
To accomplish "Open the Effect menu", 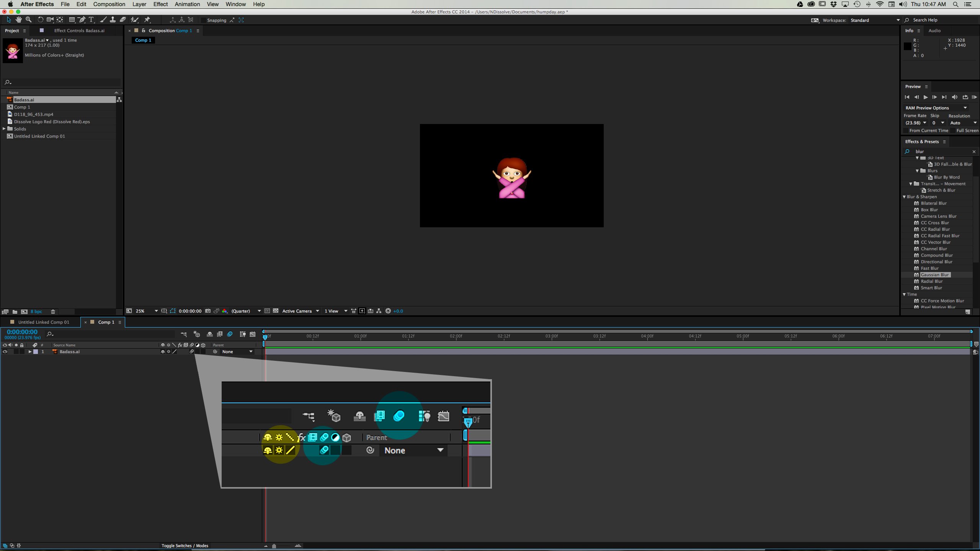I will point(160,4).
